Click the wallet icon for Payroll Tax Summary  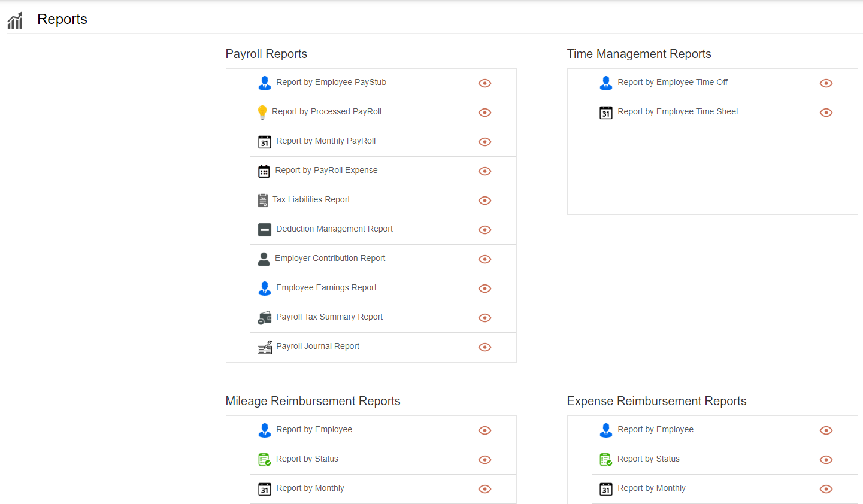(264, 318)
